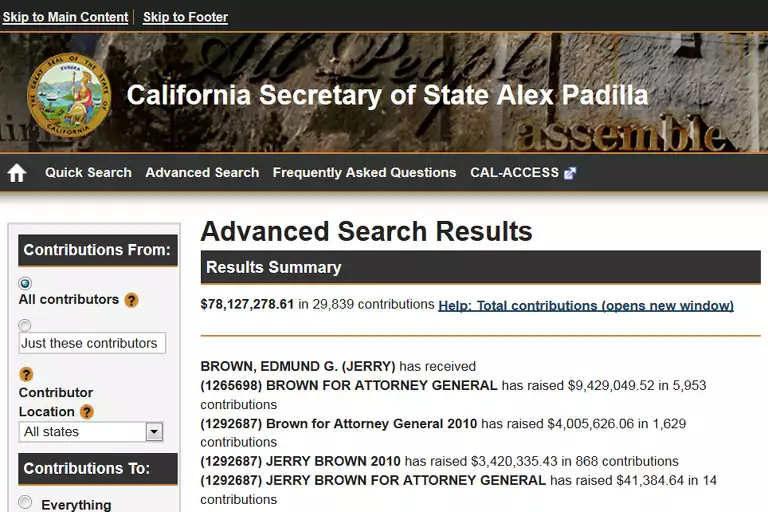Click the Skip to Footer link
Image resolution: width=768 pixels, height=512 pixels.
(185, 17)
